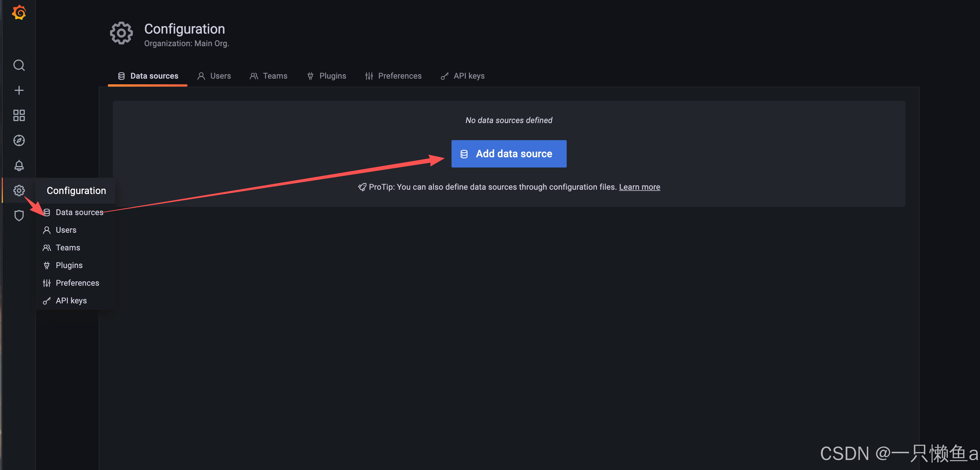The width and height of the screenshot is (980, 470).
Task: Choose Users in the Configuration flyout
Action: pyautogui.click(x=66, y=230)
